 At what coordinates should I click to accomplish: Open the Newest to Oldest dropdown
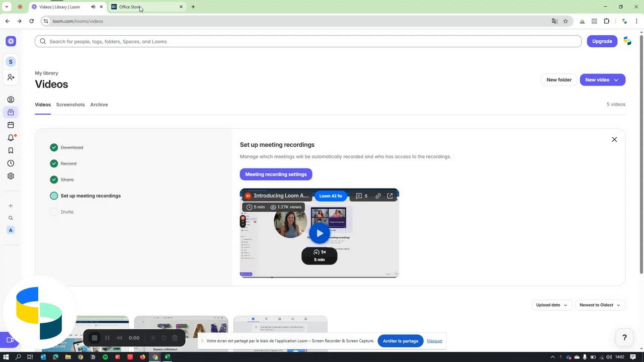pyautogui.click(x=600, y=305)
